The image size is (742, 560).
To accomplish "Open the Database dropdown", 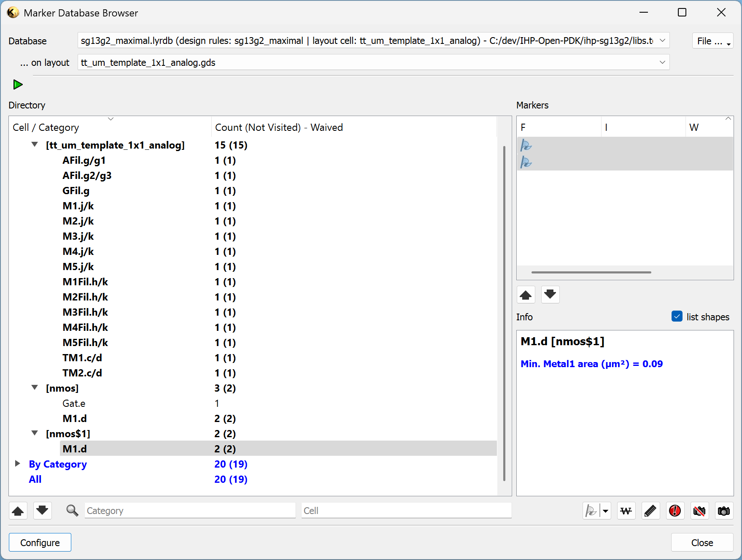I will pyautogui.click(x=373, y=41).
